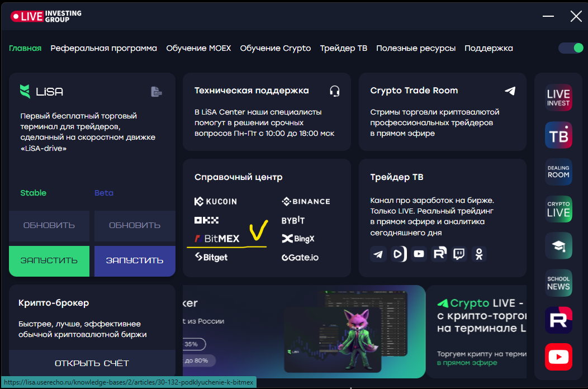
Task: Open LIVE INVEST in the right sidebar
Action: 558,98
